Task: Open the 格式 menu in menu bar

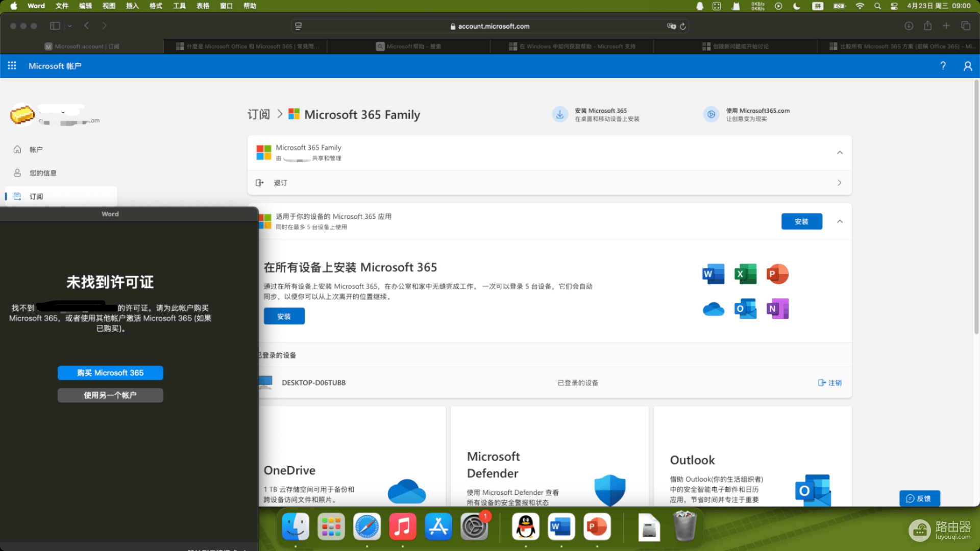Action: point(156,6)
